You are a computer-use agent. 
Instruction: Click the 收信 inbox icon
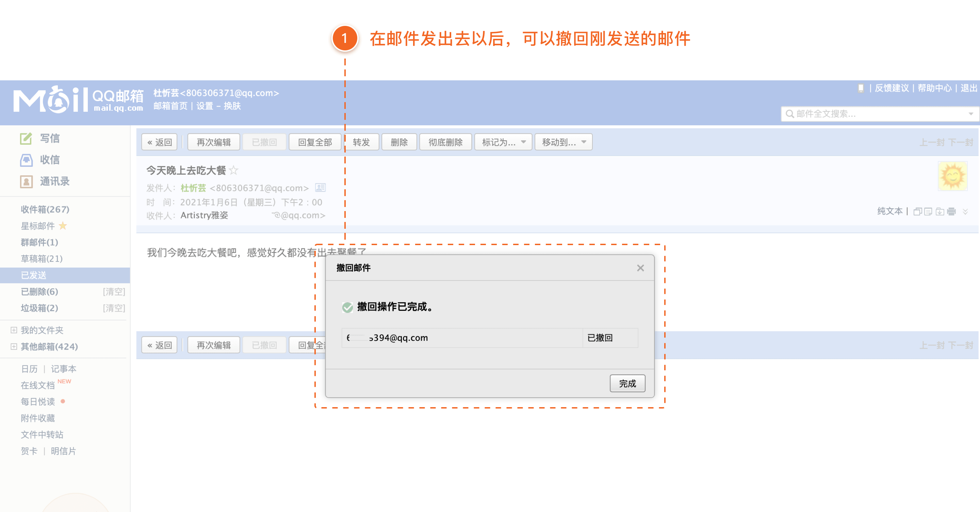[26, 160]
